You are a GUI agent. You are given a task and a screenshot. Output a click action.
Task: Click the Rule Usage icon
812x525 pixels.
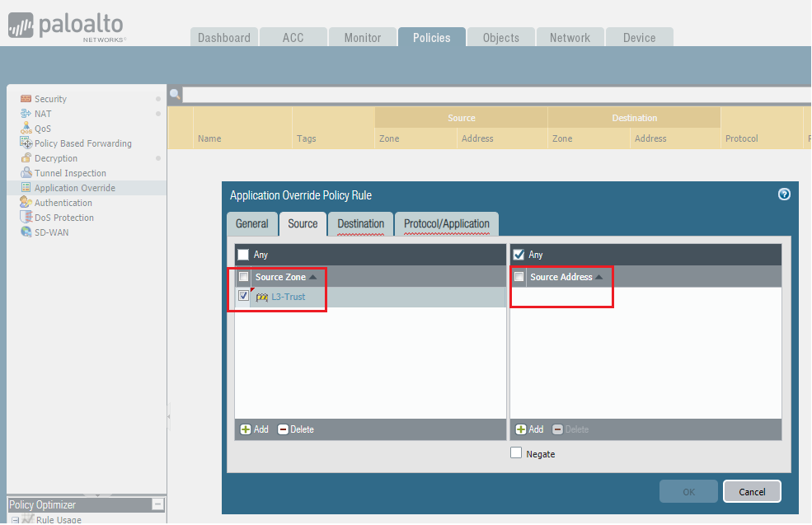coord(28,518)
